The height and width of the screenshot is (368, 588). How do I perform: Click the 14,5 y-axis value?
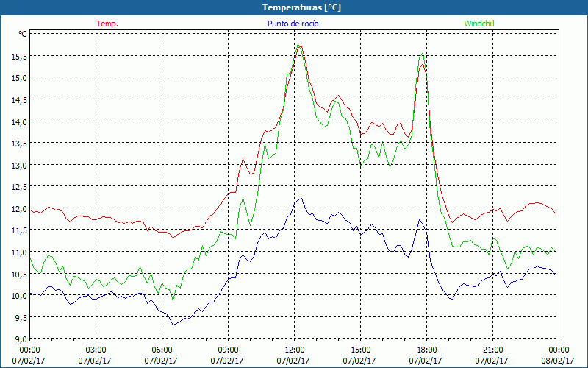click(20, 100)
